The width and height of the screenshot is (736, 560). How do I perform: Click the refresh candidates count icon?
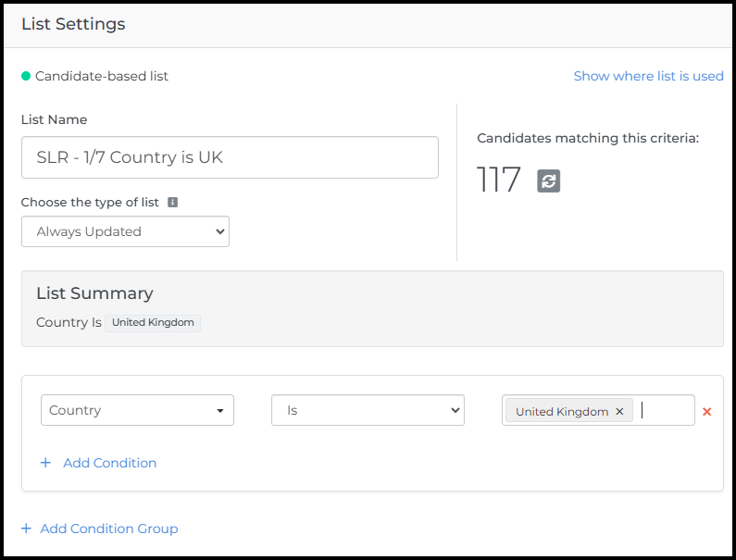click(549, 181)
